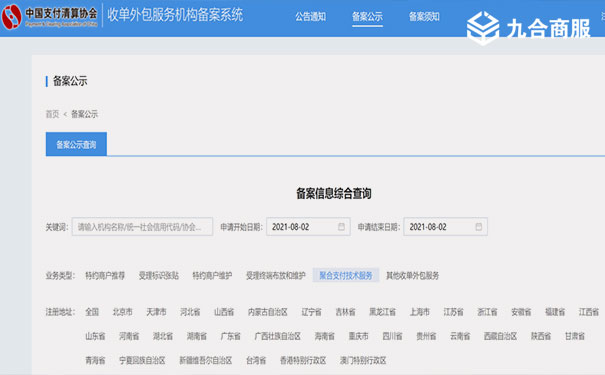Select 青海省 region
The image size is (605, 375).
click(x=95, y=360)
